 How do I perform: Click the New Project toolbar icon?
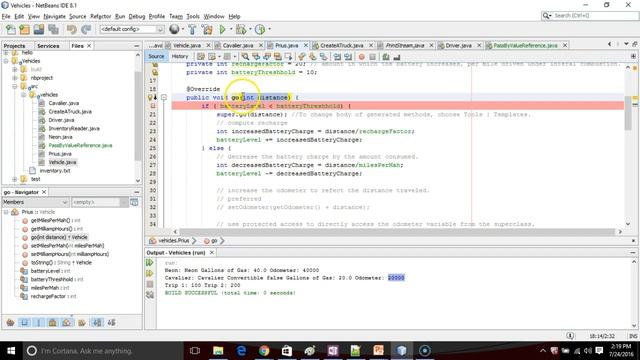24,29
